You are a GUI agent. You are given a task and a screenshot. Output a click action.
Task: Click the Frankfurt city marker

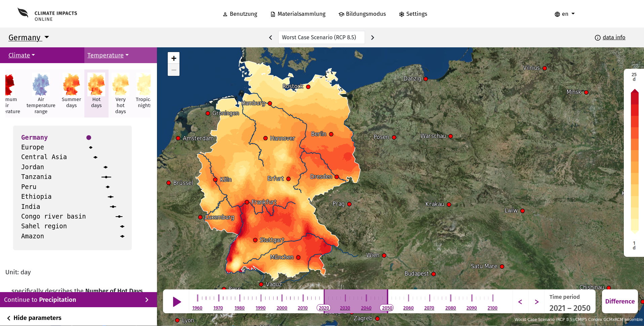[x=247, y=202]
